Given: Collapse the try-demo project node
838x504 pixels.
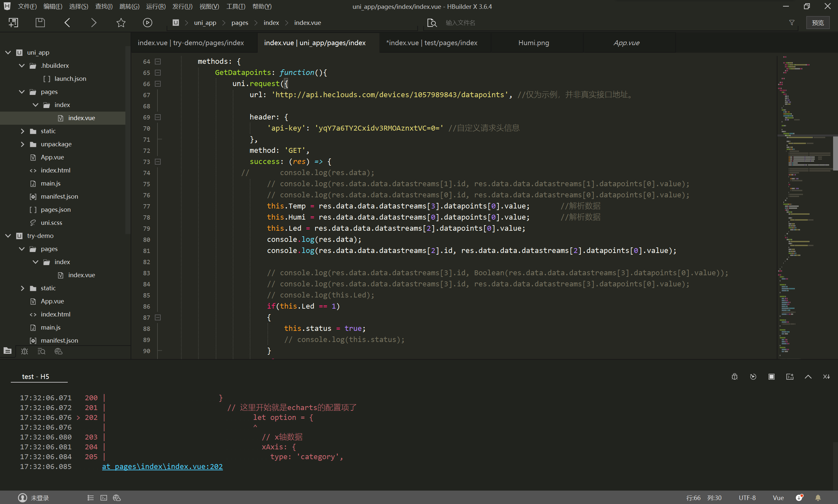Looking at the screenshot, I should click(8, 236).
